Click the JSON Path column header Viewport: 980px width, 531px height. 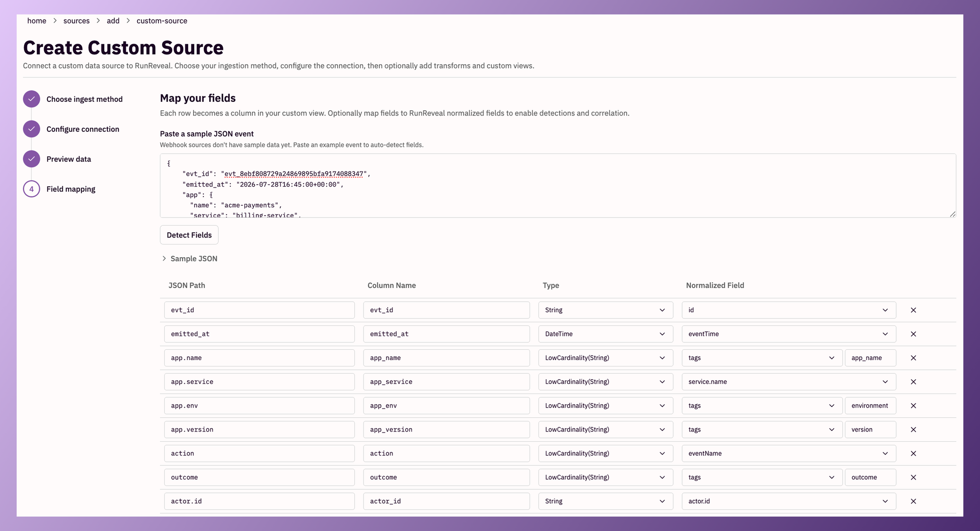187,286
